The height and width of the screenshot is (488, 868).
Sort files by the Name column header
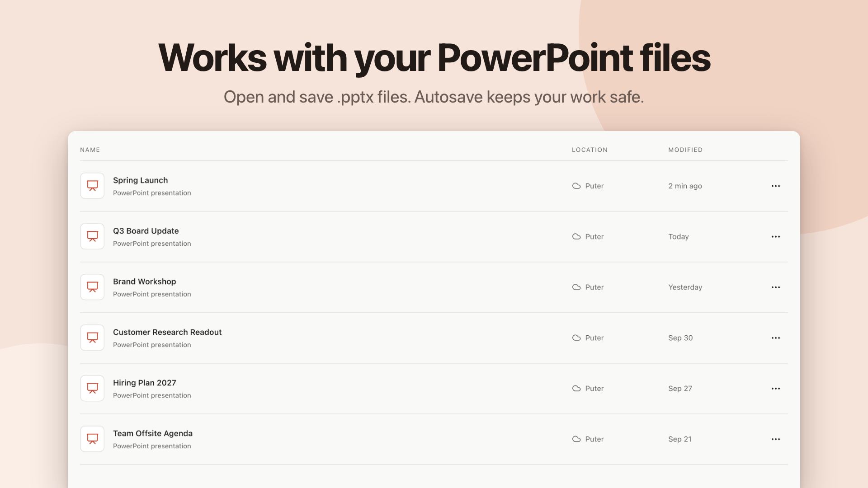pyautogui.click(x=90, y=150)
